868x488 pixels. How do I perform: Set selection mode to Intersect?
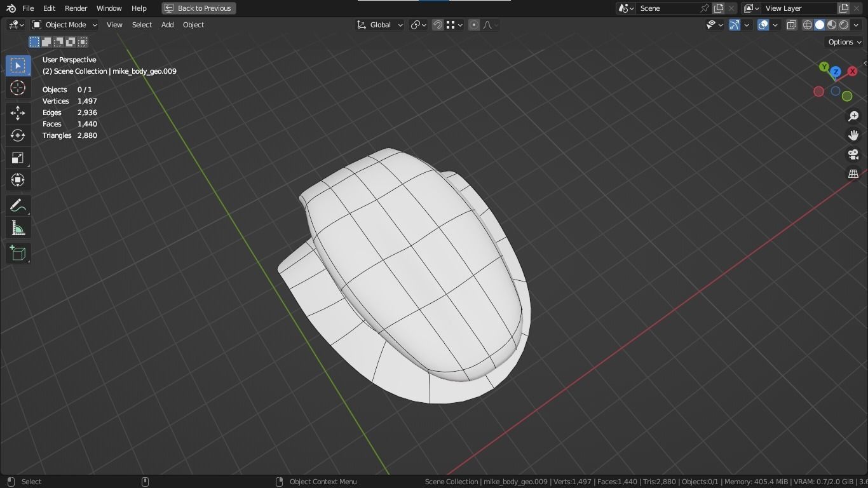click(x=83, y=42)
